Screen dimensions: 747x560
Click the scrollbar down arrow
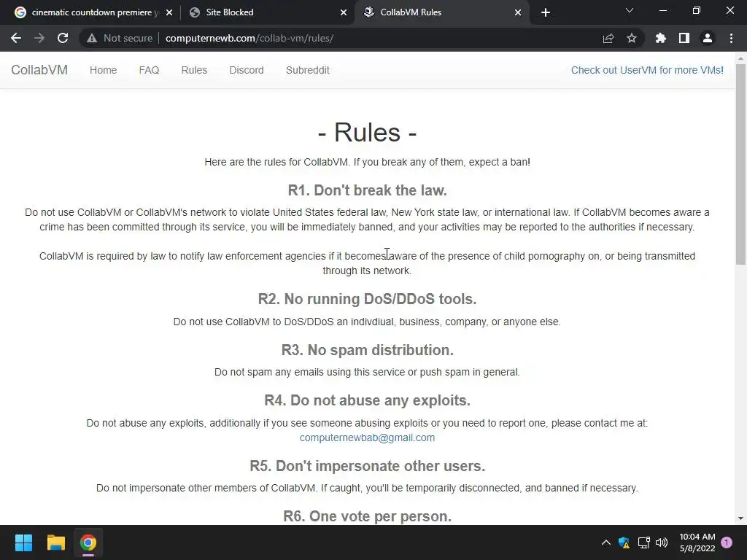(x=740, y=518)
